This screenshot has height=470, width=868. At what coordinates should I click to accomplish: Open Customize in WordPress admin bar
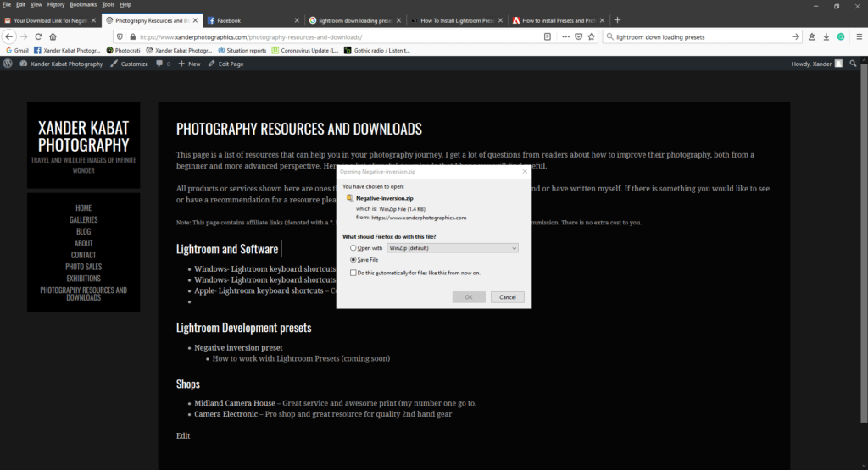(x=129, y=64)
